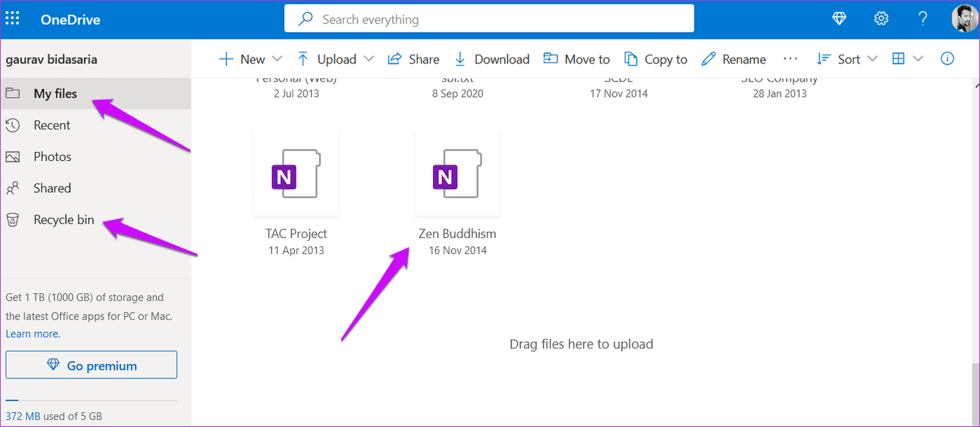Open the account profile picture
The image size is (980, 427).
tap(964, 19)
